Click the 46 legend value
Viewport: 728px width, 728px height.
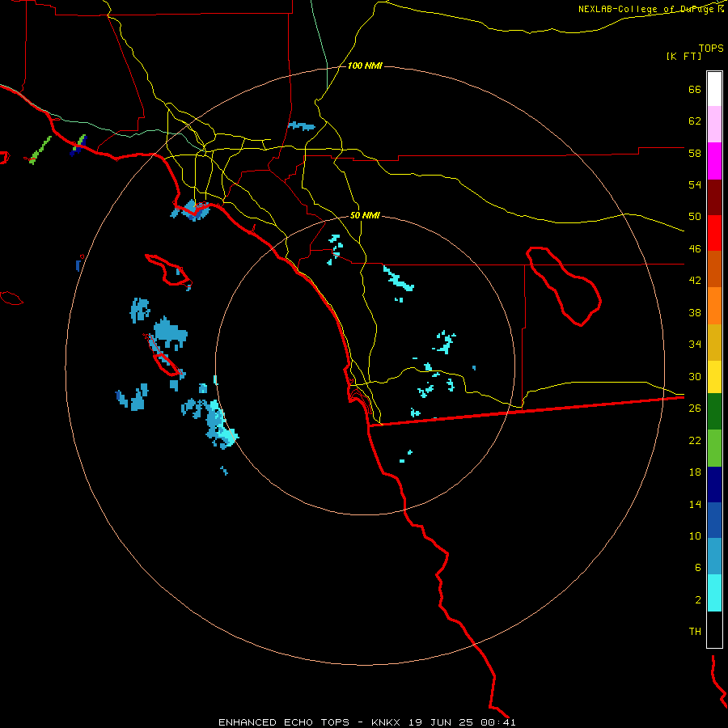pos(695,249)
